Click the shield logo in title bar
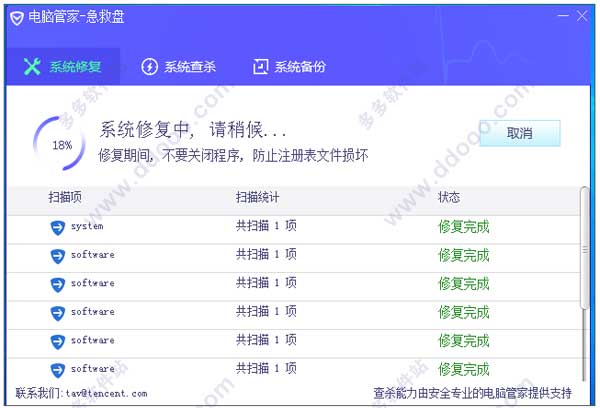 click(x=17, y=18)
